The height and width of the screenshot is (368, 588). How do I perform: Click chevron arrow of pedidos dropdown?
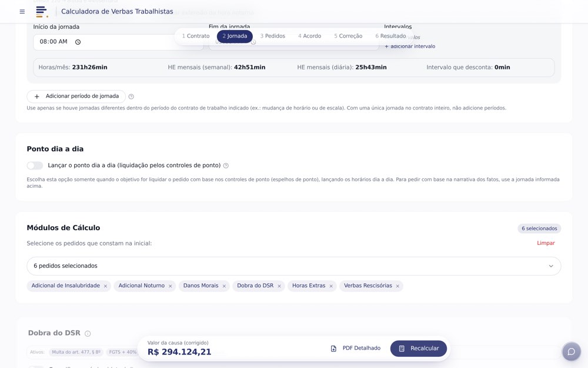pos(551,266)
